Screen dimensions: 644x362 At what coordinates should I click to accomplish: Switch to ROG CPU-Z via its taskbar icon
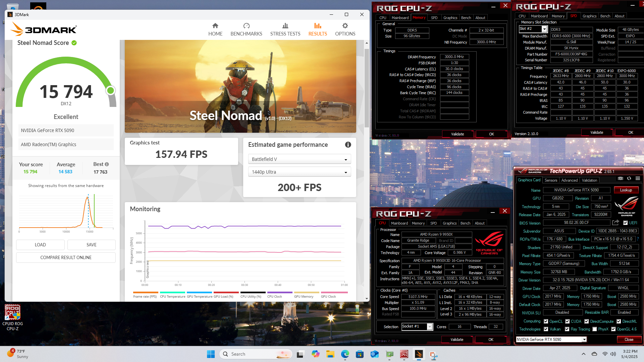[x=404, y=354]
